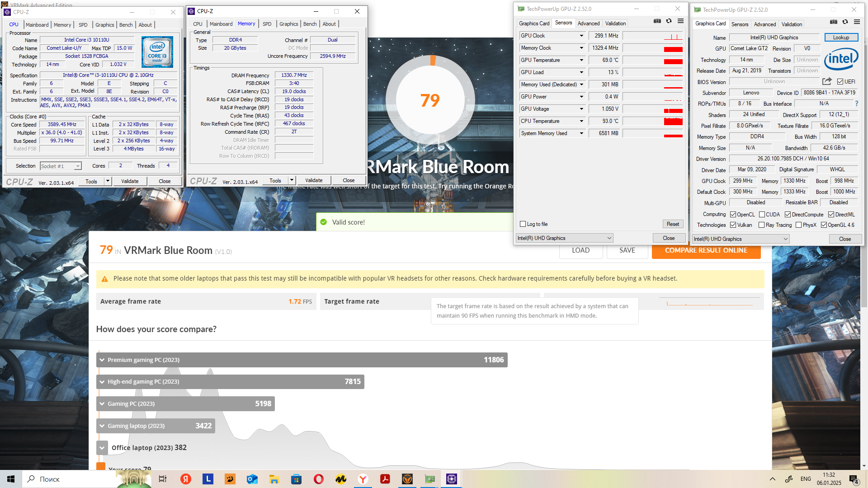
Task: Expand Premium gaming PC (2023) row
Action: point(102,360)
